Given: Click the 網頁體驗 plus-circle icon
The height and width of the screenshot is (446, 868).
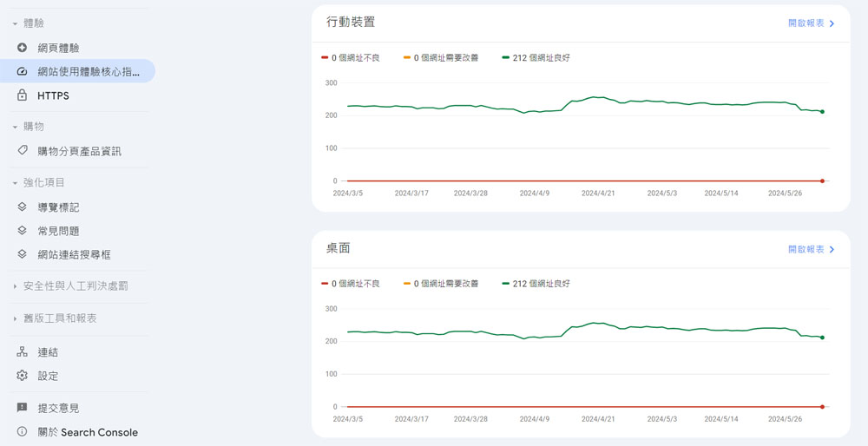Looking at the screenshot, I should (23, 48).
